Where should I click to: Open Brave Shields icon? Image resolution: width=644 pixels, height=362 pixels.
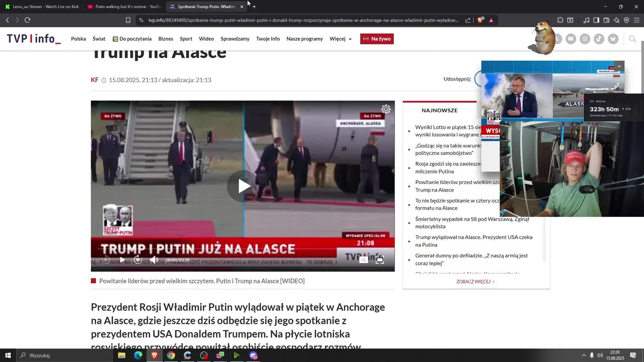(x=480, y=20)
